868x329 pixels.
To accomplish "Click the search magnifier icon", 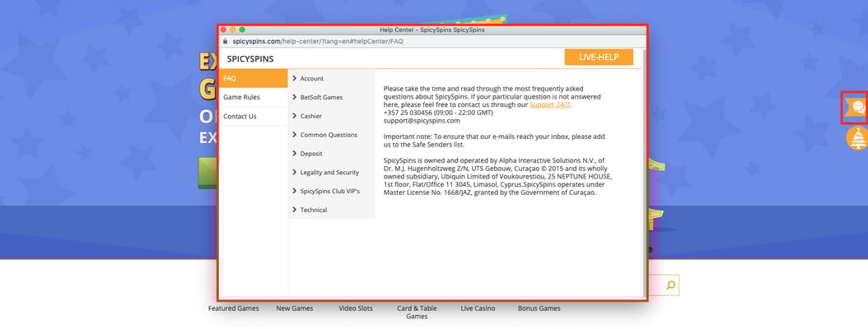I will (x=670, y=285).
